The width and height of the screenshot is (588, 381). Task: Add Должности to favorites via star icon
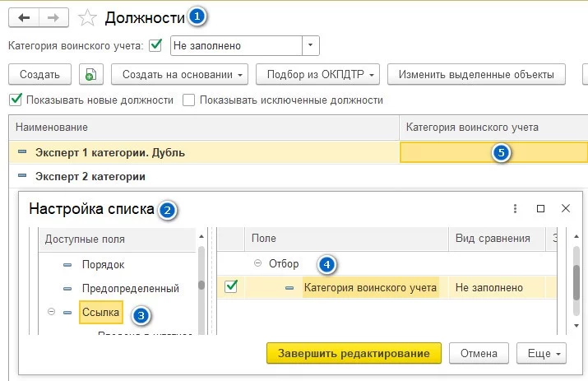(87, 18)
